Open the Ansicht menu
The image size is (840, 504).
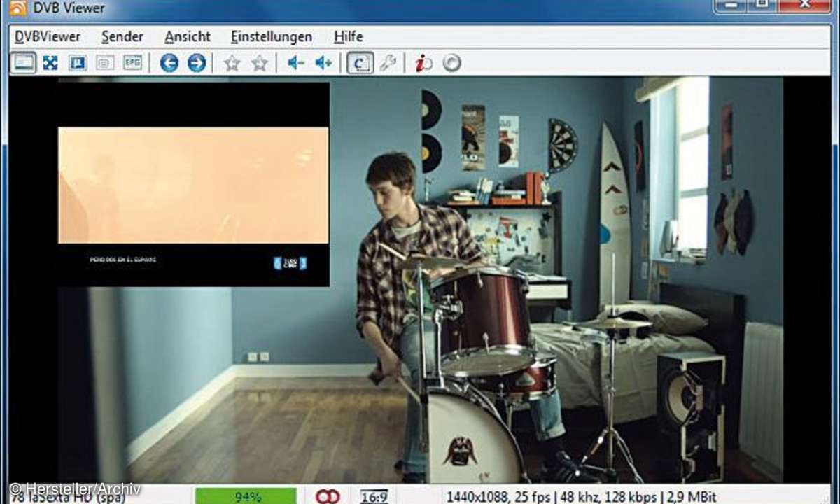(x=188, y=36)
